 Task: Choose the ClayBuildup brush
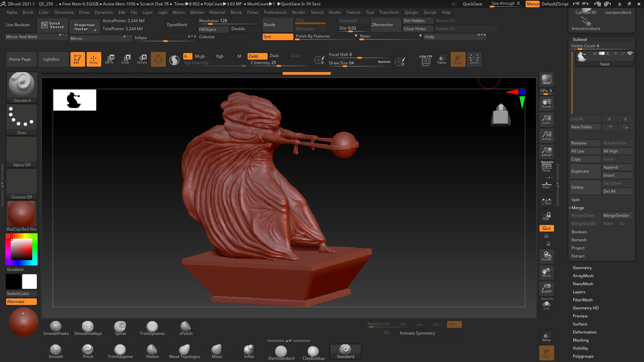tap(313, 353)
